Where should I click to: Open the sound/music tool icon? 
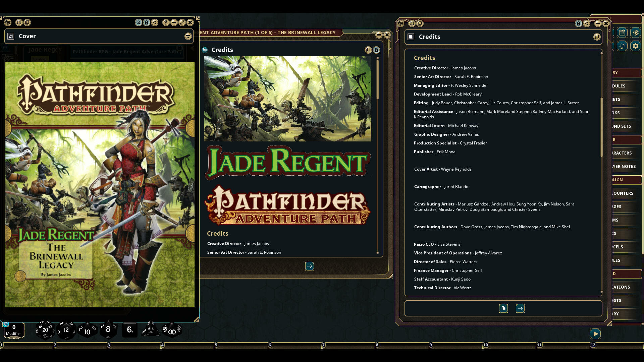click(622, 46)
